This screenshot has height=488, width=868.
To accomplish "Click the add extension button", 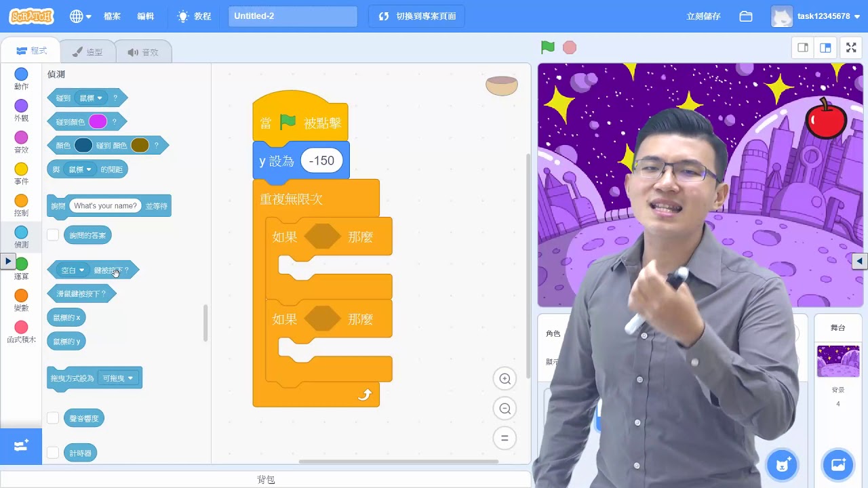I will (x=21, y=446).
